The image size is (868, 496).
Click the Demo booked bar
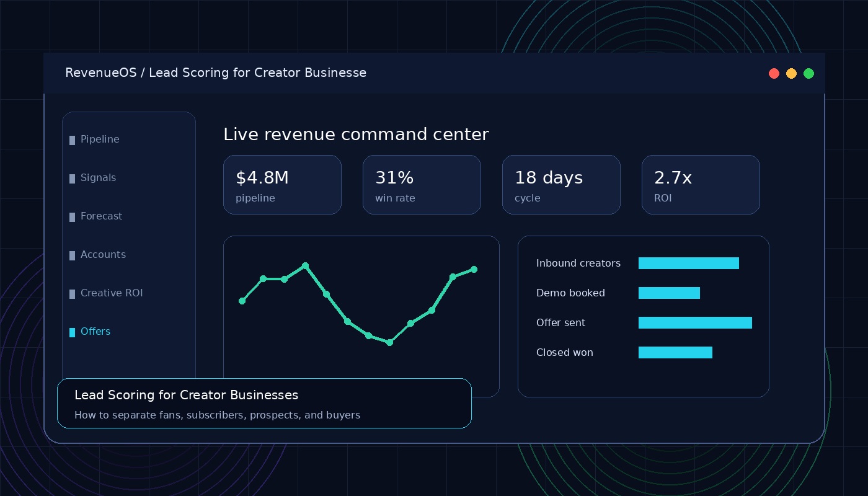click(669, 293)
